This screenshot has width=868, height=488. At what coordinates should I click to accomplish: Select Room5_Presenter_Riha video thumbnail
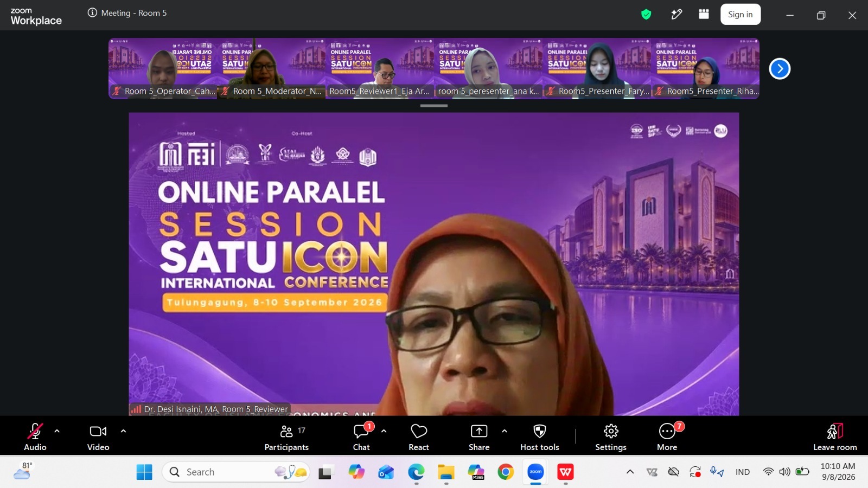pos(705,68)
